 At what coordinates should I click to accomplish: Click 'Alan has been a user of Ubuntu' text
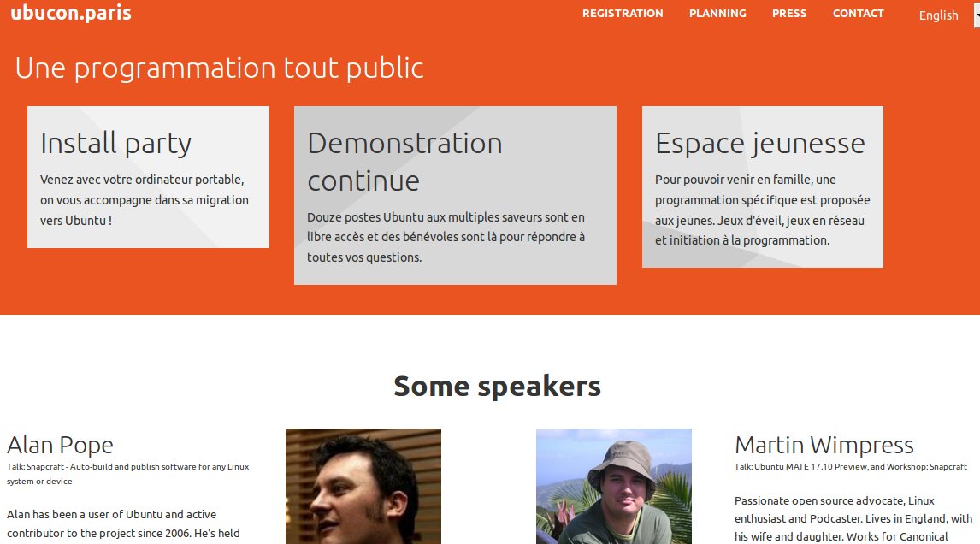click(x=123, y=524)
